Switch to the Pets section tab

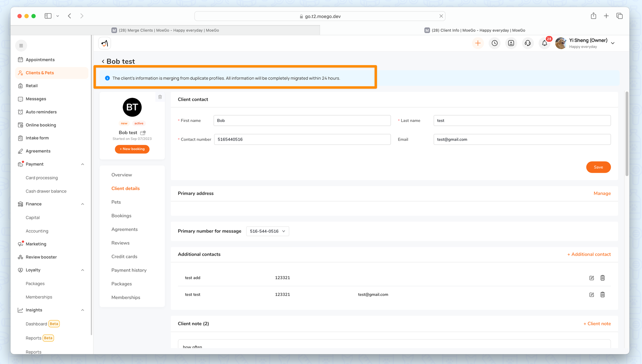(x=116, y=202)
